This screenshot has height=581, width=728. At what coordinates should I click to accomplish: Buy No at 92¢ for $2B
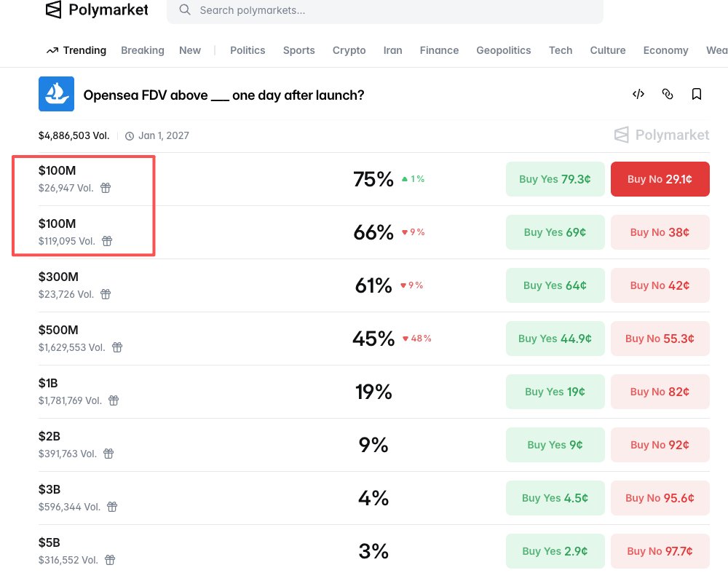[660, 444]
